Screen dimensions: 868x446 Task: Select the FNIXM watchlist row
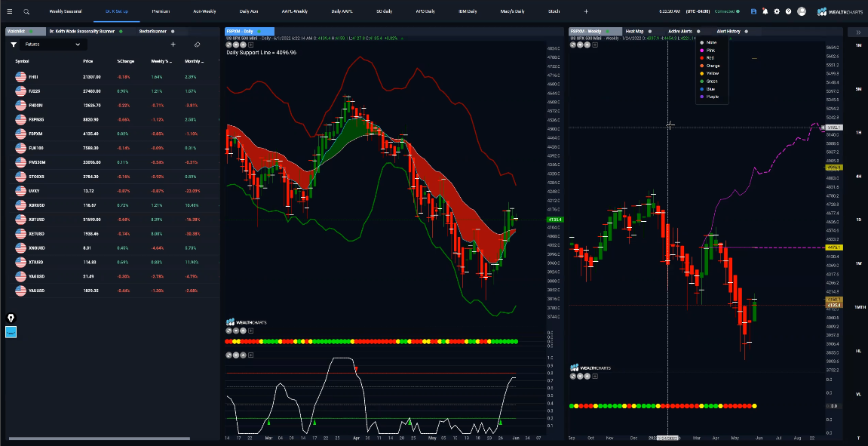(x=113, y=105)
